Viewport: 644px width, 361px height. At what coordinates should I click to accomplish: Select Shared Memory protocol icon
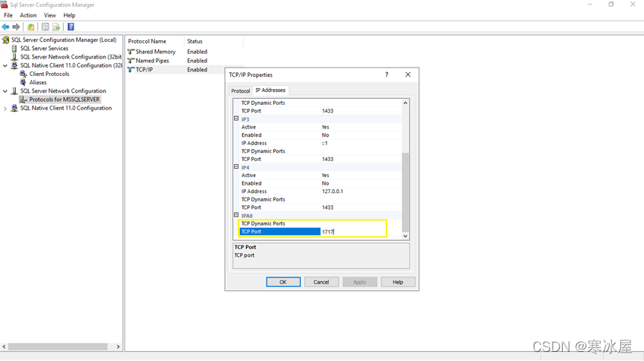[131, 52]
